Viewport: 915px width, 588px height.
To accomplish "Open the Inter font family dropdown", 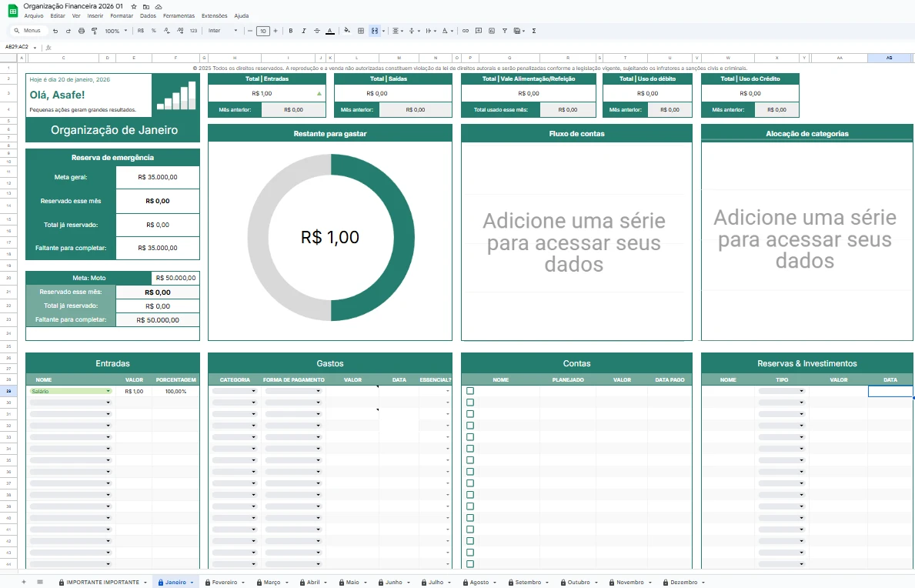I will pyautogui.click(x=223, y=31).
